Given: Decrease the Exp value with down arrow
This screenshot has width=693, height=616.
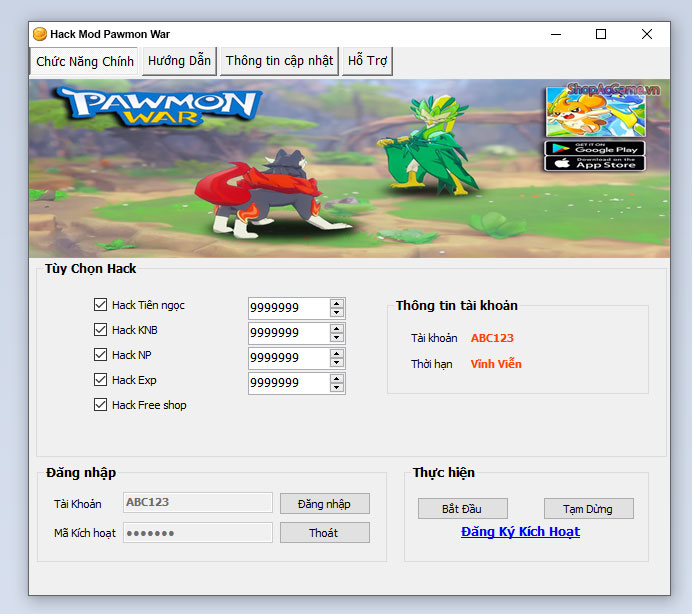Looking at the screenshot, I should coord(337,388).
